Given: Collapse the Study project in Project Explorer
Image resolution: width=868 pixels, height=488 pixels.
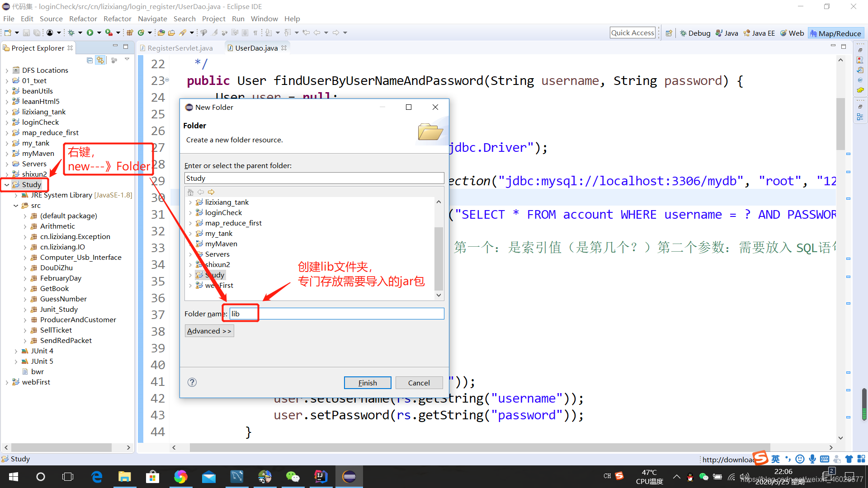Looking at the screenshot, I should [7, 185].
